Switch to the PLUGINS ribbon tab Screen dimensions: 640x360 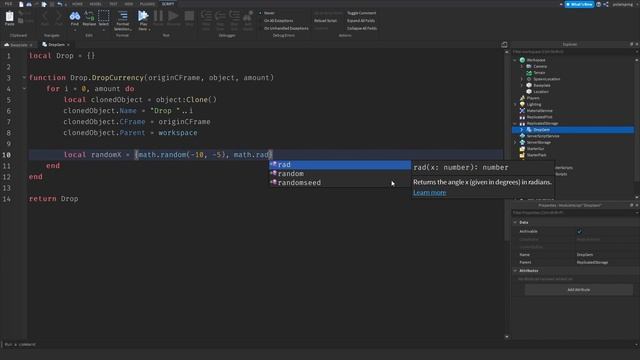click(147, 4)
